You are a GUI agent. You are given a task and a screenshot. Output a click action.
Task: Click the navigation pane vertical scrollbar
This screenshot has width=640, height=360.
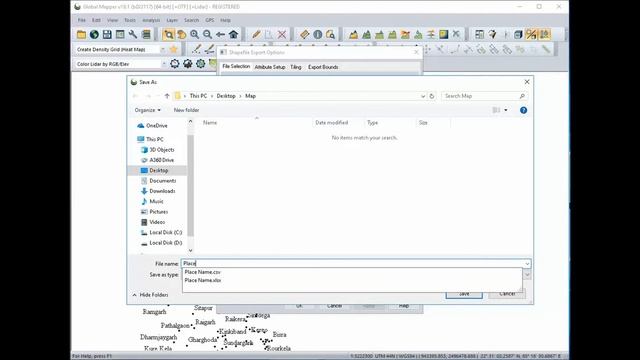click(190, 186)
